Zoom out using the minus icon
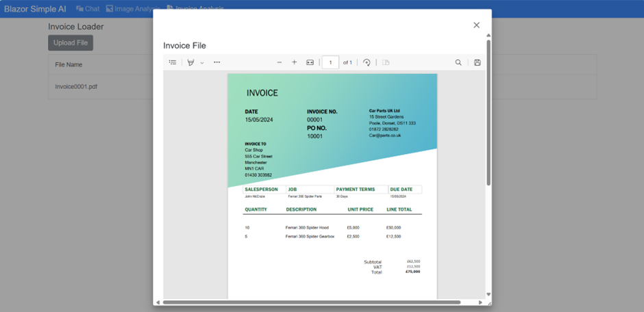Screen dimensions: 644x312 point(280,62)
